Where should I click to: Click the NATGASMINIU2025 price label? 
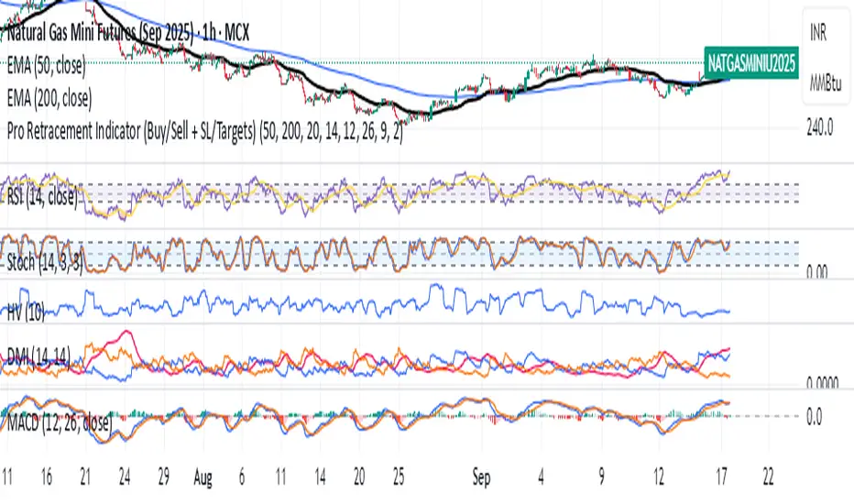(x=751, y=63)
